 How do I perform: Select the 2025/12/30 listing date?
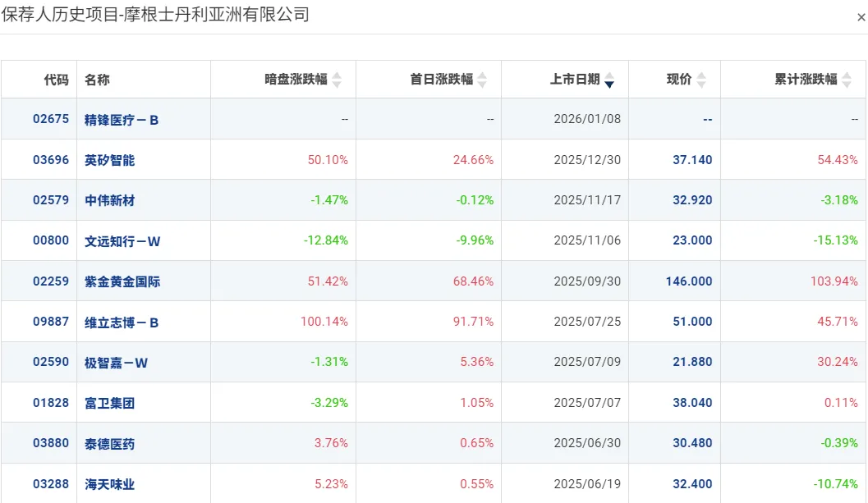pos(587,160)
